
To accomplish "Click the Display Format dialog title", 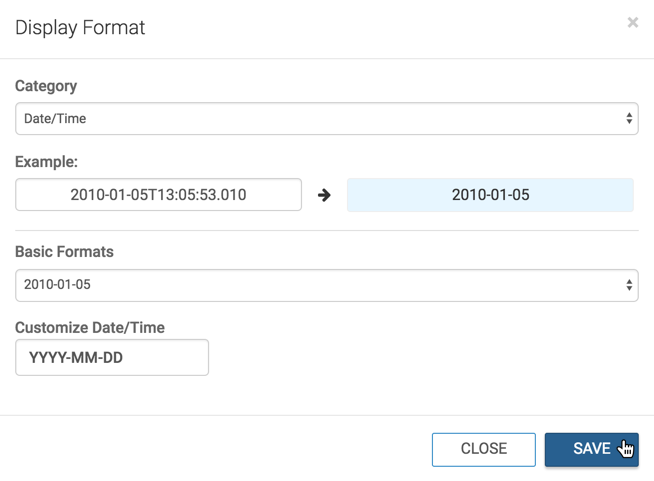I will point(80,27).
